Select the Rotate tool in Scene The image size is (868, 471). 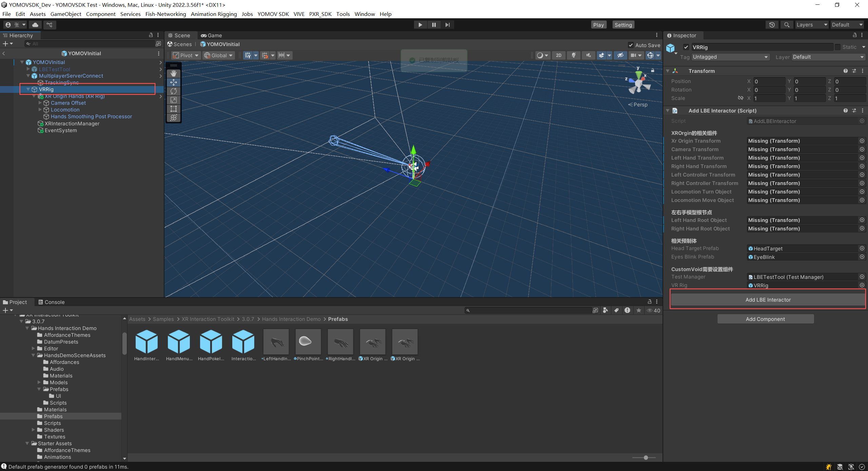174,91
